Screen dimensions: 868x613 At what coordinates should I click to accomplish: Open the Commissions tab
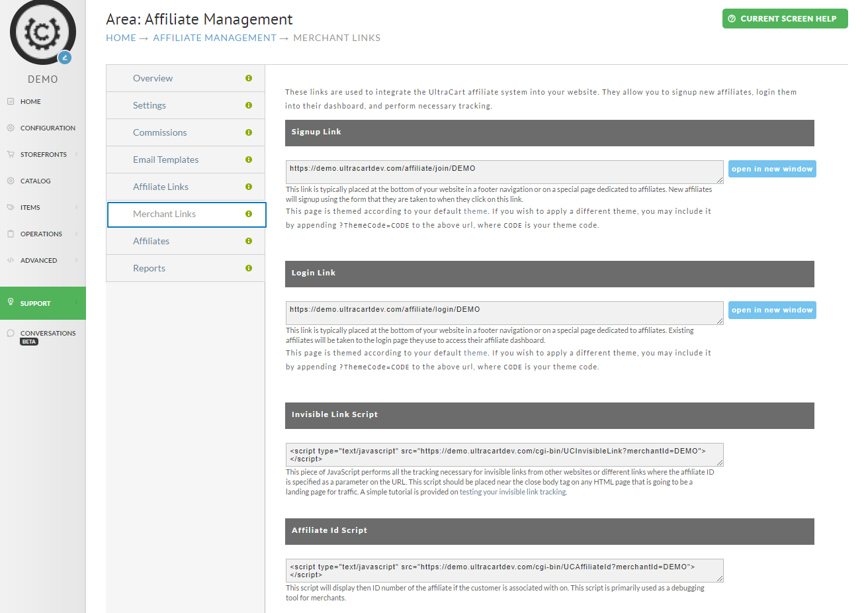[185, 132]
